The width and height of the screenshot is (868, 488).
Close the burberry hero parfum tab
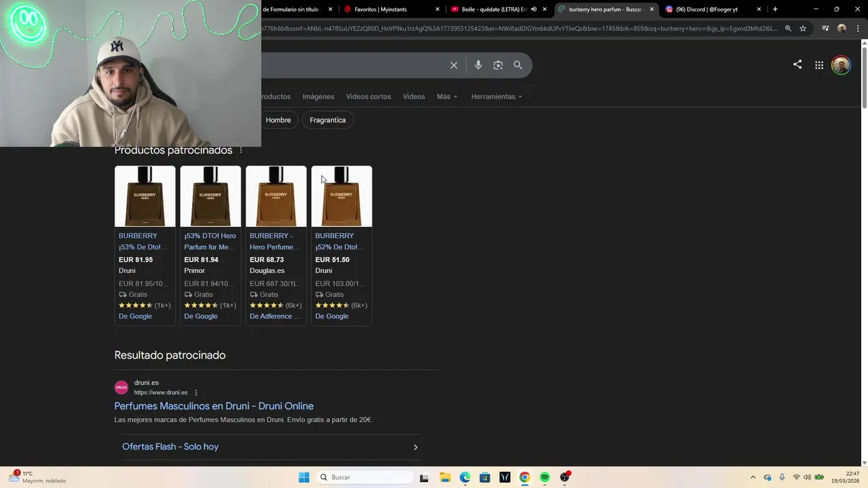tap(652, 9)
